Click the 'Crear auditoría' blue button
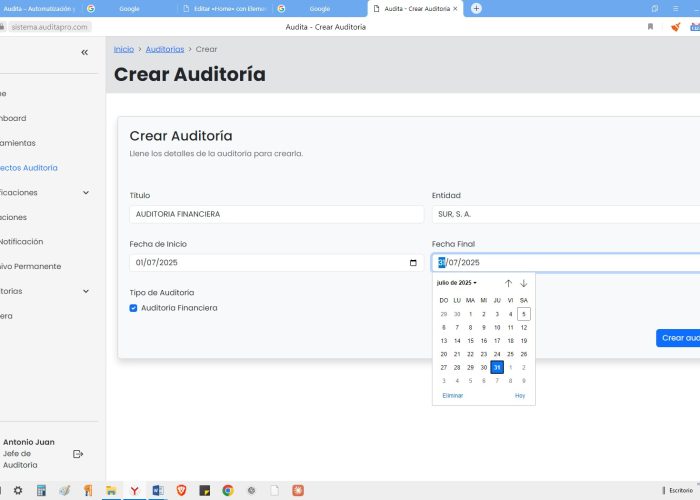The height and width of the screenshot is (500, 700). (x=678, y=338)
